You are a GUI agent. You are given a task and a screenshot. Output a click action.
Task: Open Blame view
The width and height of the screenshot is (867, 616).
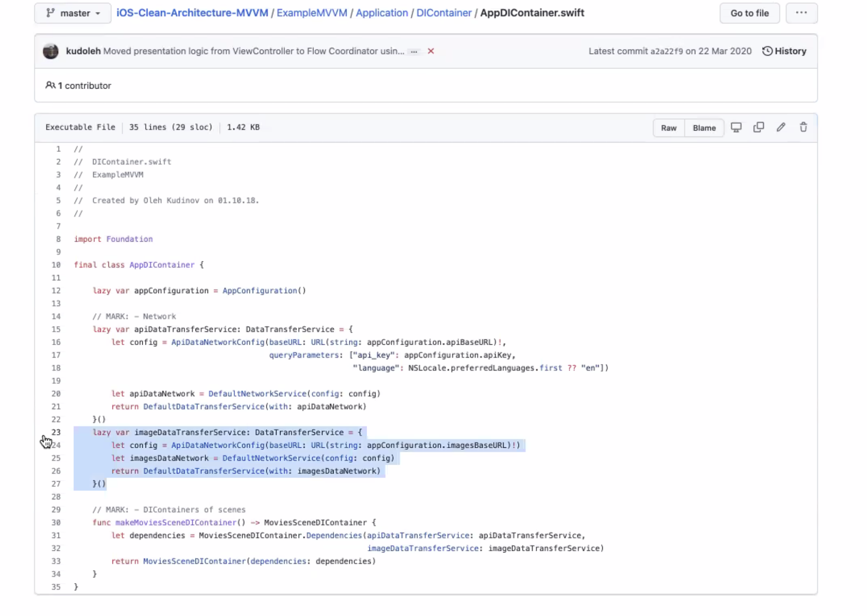[704, 128]
